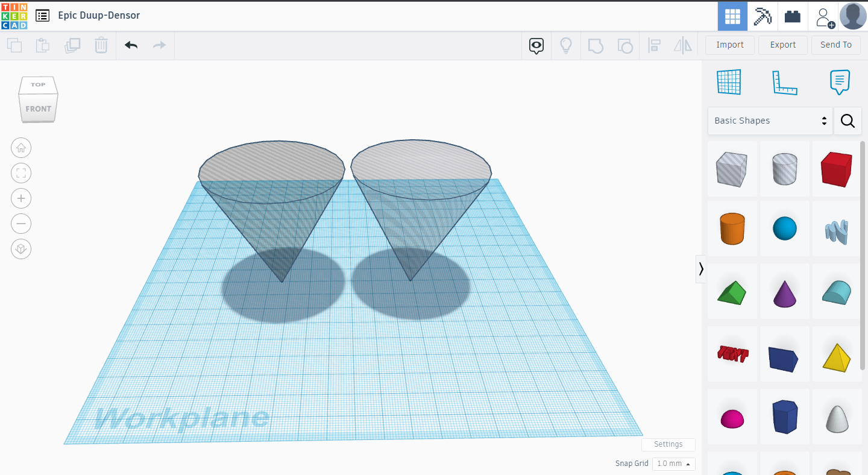This screenshot has width=868, height=475.
Task: Pick the striped Cylinder hole shape
Action: [785, 169]
